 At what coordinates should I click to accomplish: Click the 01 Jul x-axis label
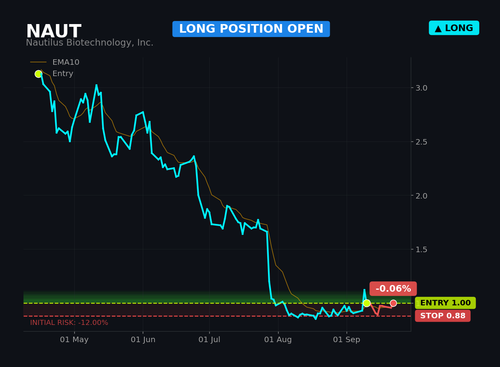pyautogui.click(x=209, y=340)
